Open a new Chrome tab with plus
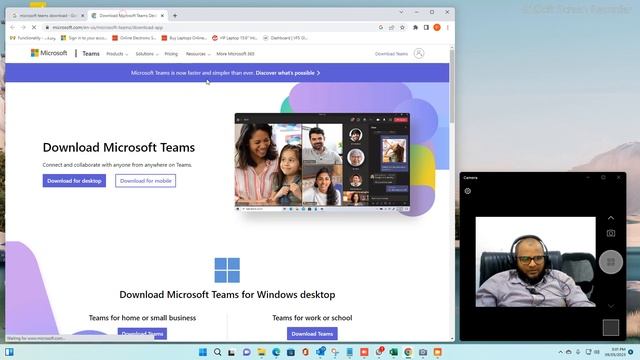The image size is (640, 360). (x=175, y=16)
